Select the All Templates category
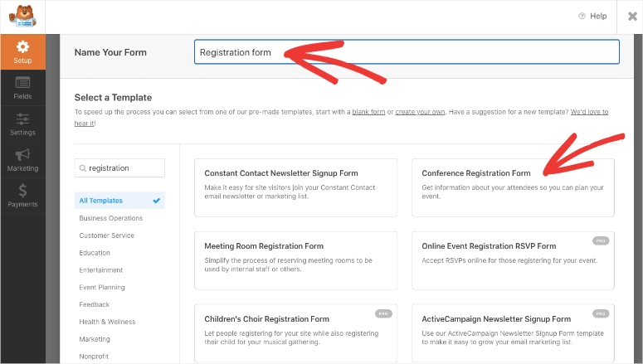643x364 pixels. [x=101, y=201]
